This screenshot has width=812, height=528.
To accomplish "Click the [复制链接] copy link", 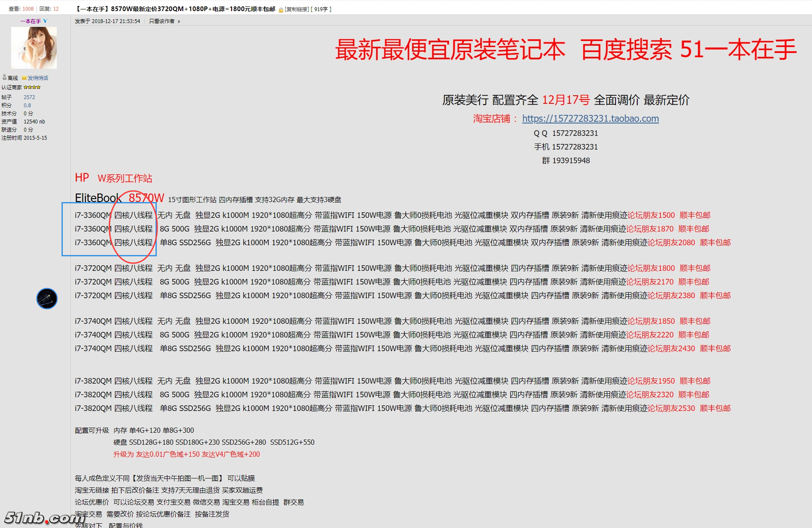I will [x=296, y=9].
